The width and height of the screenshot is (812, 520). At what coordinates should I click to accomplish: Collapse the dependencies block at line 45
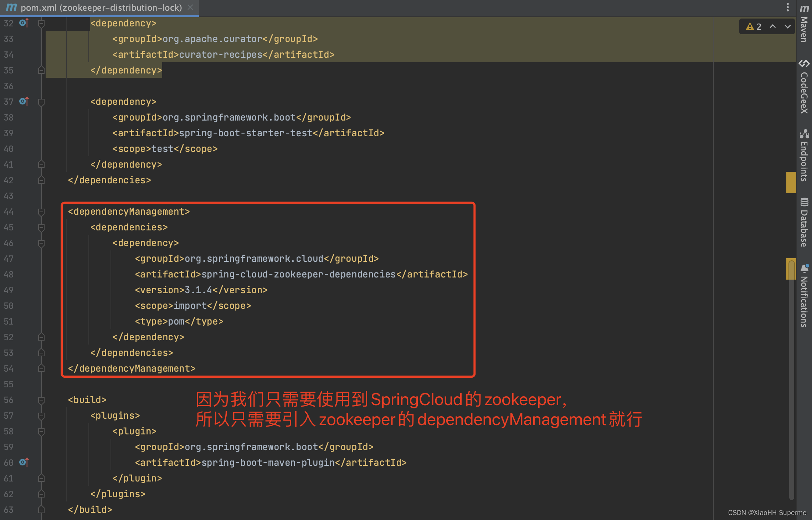click(x=41, y=228)
